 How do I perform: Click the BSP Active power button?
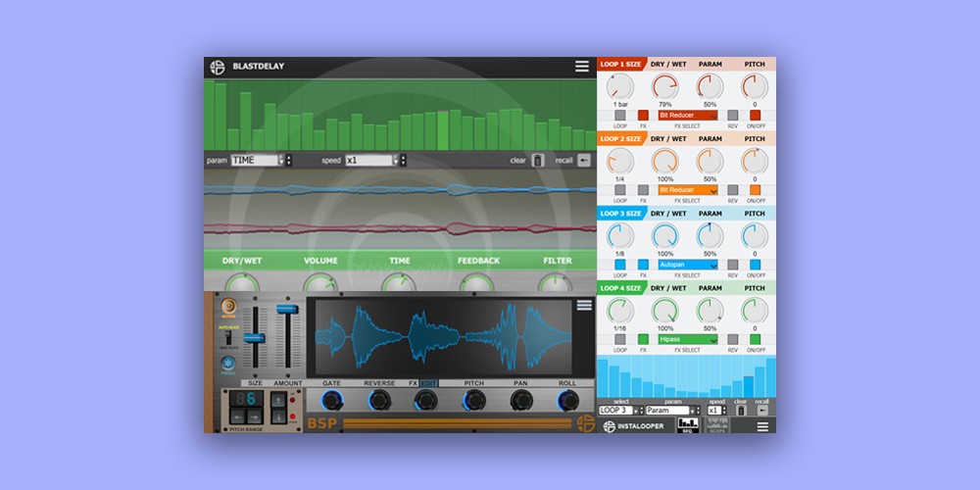228,307
